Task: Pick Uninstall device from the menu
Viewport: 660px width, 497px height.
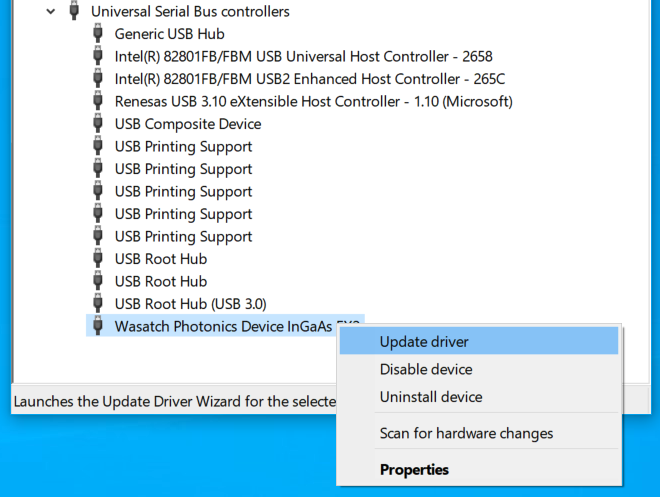Action: click(x=431, y=397)
